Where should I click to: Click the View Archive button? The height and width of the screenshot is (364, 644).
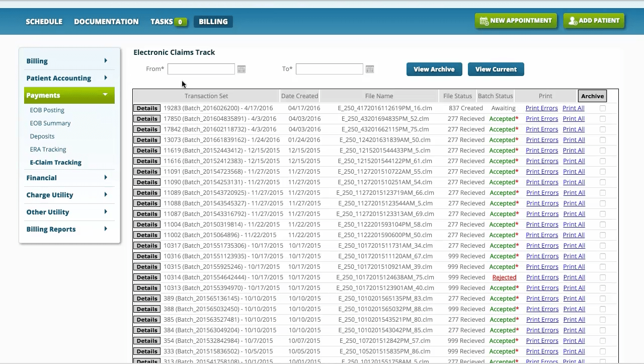tap(434, 69)
